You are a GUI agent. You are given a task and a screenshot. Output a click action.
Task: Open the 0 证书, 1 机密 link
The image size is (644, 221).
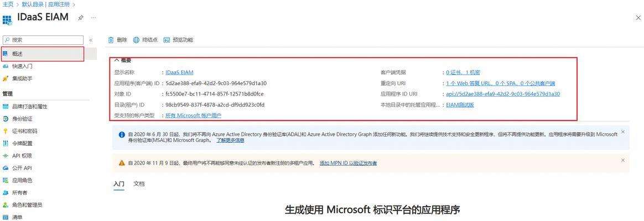[463, 72]
